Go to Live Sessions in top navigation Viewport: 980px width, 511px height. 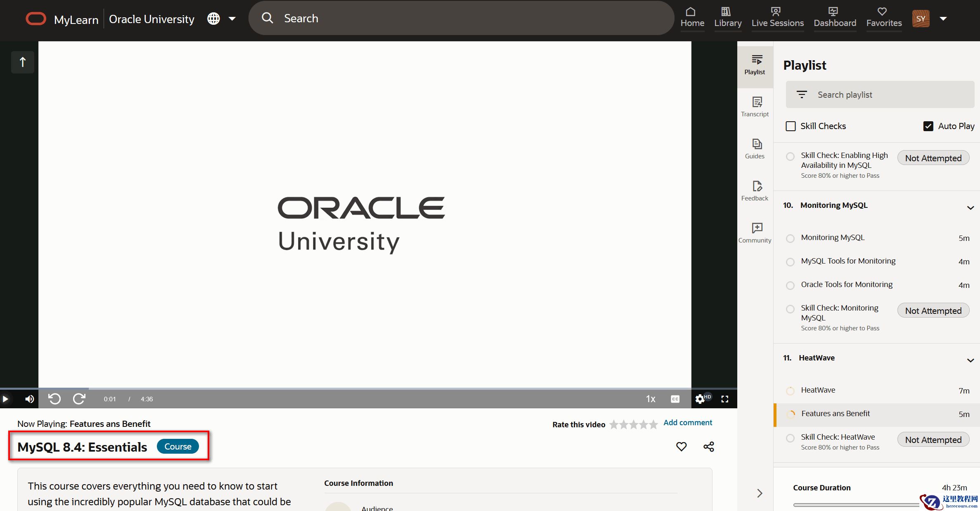(x=777, y=18)
